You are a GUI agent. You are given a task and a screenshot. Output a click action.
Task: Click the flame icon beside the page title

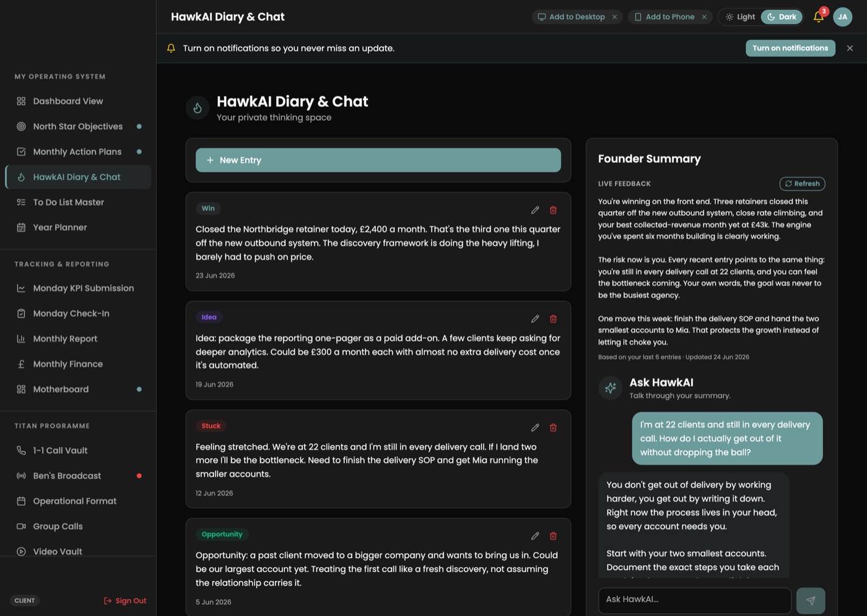[198, 108]
